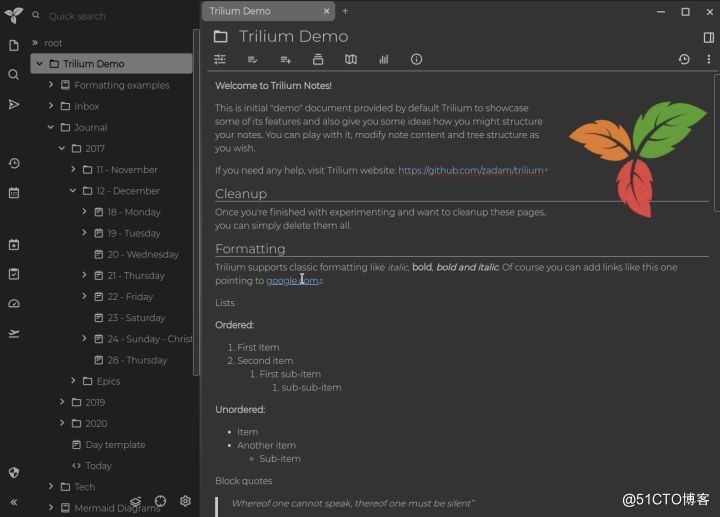This screenshot has height=517, width=720.
Task: Open search using sidebar magnifier icon
Action: [14, 74]
